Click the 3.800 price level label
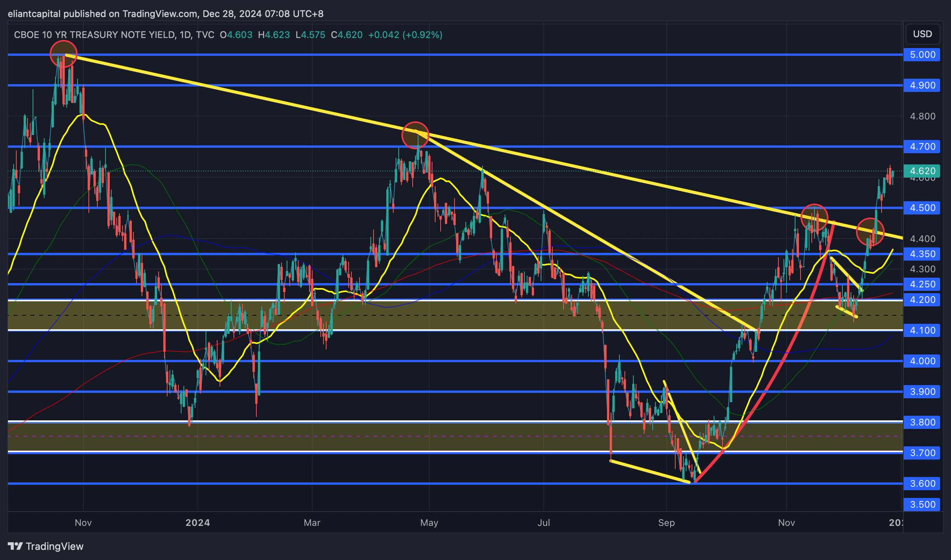 (x=922, y=422)
